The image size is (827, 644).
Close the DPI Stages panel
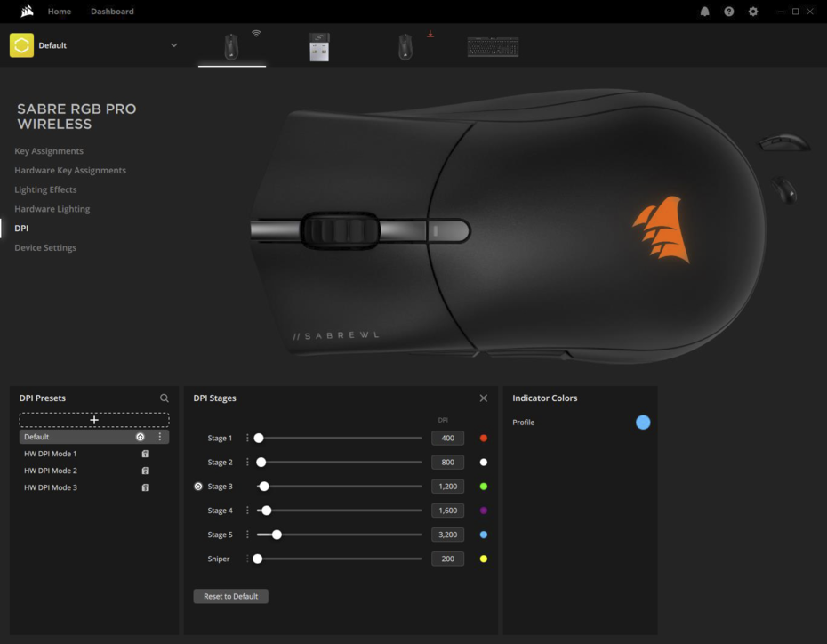[484, 398]
